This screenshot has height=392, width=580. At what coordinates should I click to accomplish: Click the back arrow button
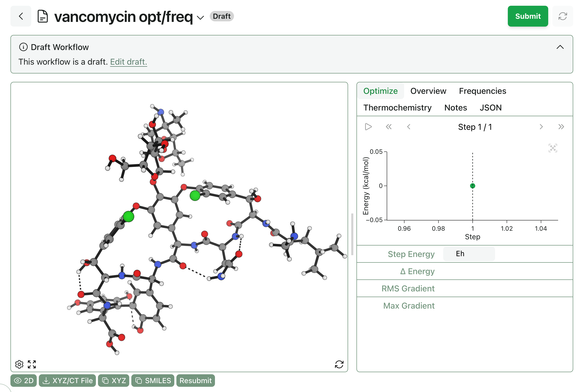(21, 16)
